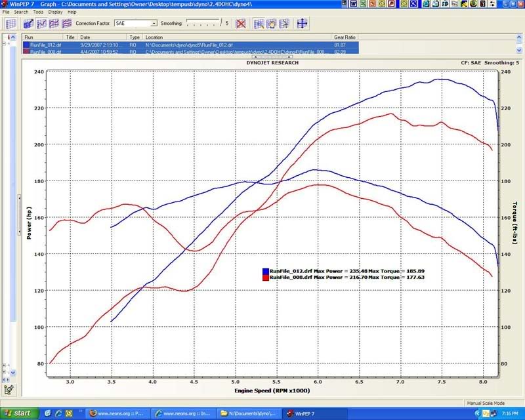Launch Excel from the Office shortcut bar
This screenshot has height=420, width=525.
[x=363, y=4]
